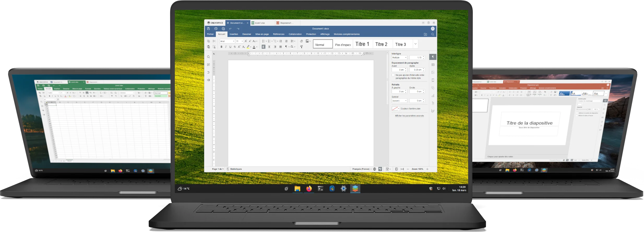Open the bullet list dropdown arrow

coord(266,41)
